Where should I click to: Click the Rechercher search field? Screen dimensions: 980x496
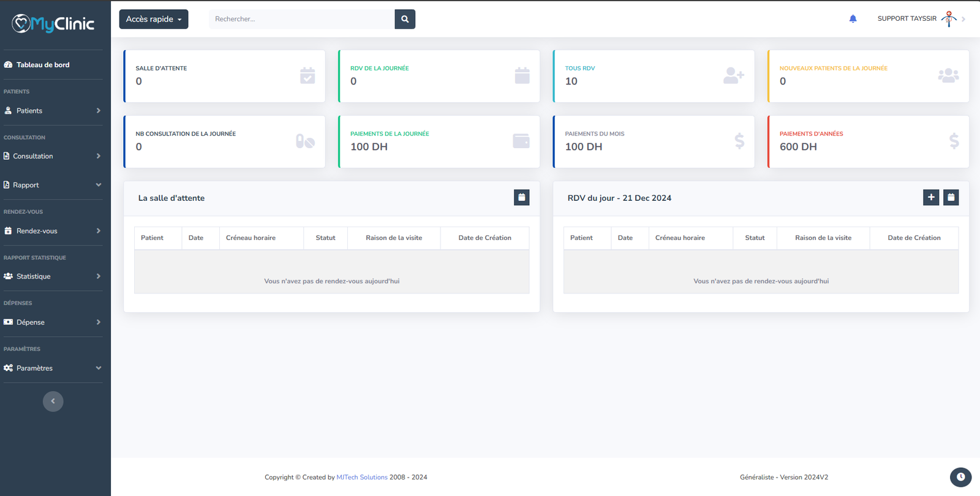click(x=302, y=19)
